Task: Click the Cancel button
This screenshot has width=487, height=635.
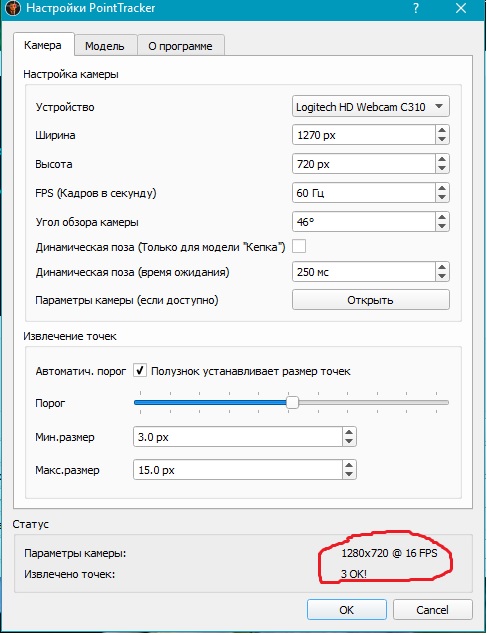Action: pos(432,609)
